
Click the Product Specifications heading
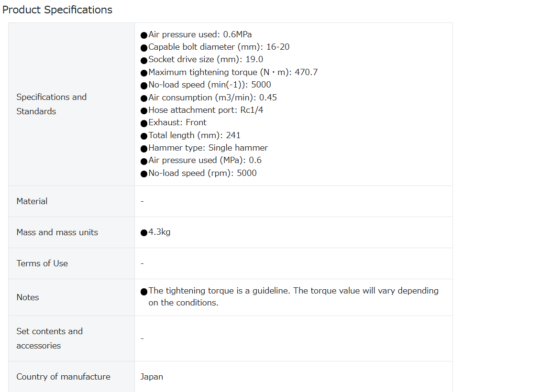[x=57, y=10]
